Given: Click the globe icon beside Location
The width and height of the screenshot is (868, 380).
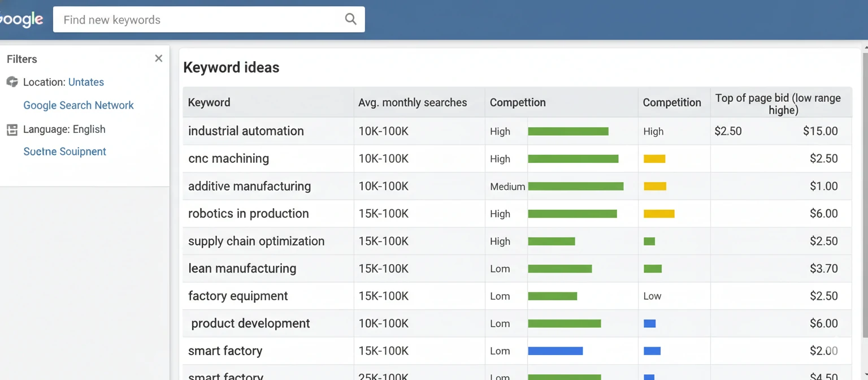Looking at the screenshot, I should click(12, 81).
